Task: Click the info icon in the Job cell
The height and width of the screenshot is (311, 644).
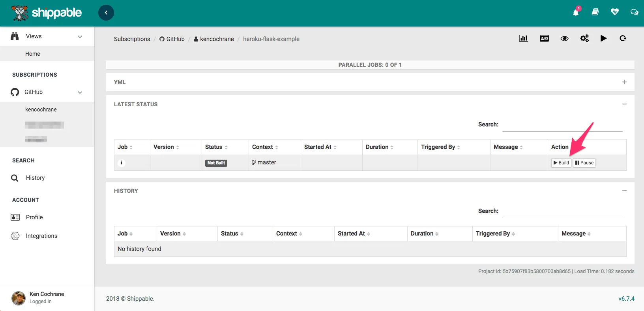Action: pos(122,163)
